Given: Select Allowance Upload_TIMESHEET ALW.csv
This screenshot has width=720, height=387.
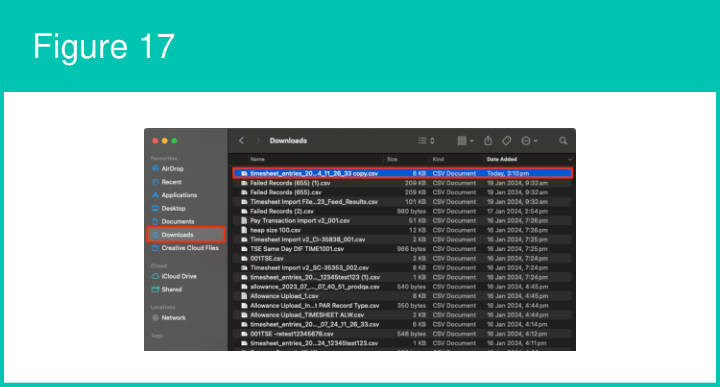Looking at the screenshot, I should [x=403, y=315].
